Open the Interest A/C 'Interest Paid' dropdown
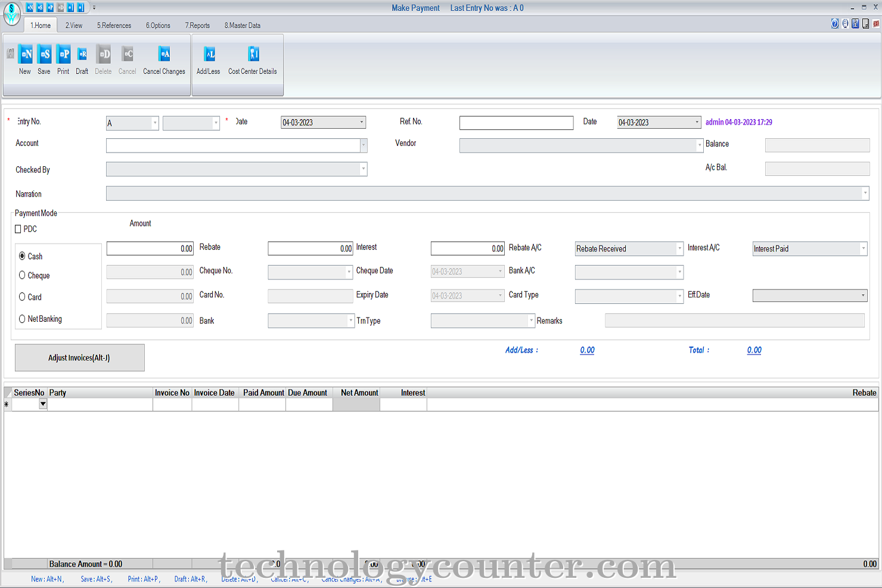Image resolution: width=882 pixels, height=588 pixels. click(x=864, y=248)
